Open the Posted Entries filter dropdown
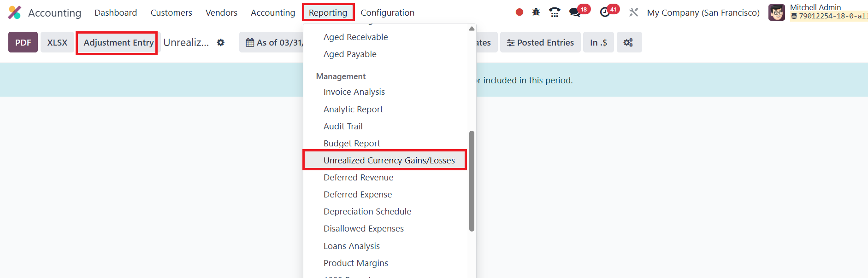Image resolution: width=868 pixels, height=278 pixels. (x=540, y=42)
